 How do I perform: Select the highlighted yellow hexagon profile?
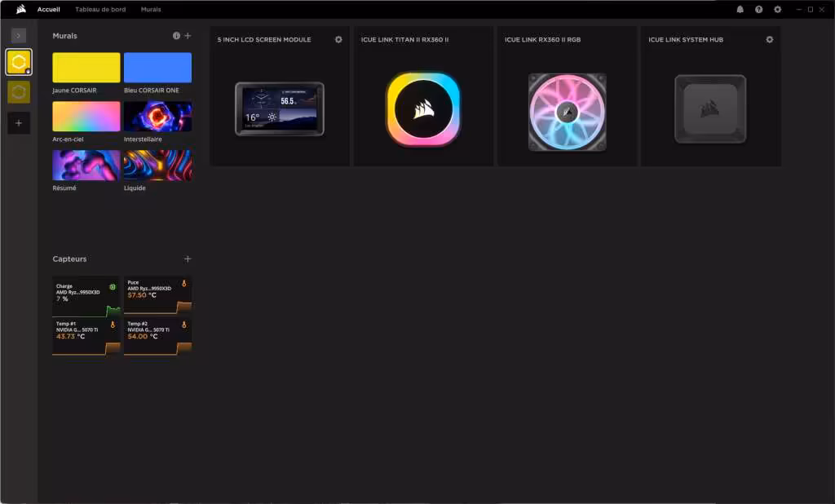[19, 62]
